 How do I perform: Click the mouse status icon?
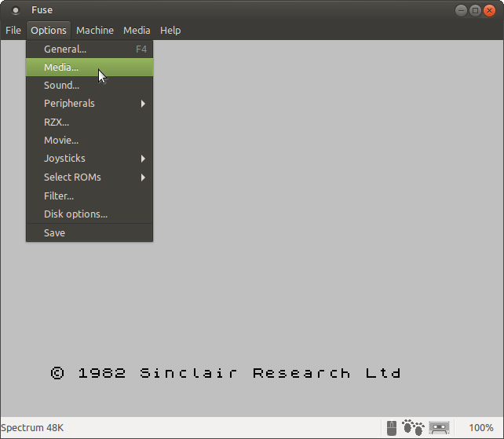tap(392, 428)
